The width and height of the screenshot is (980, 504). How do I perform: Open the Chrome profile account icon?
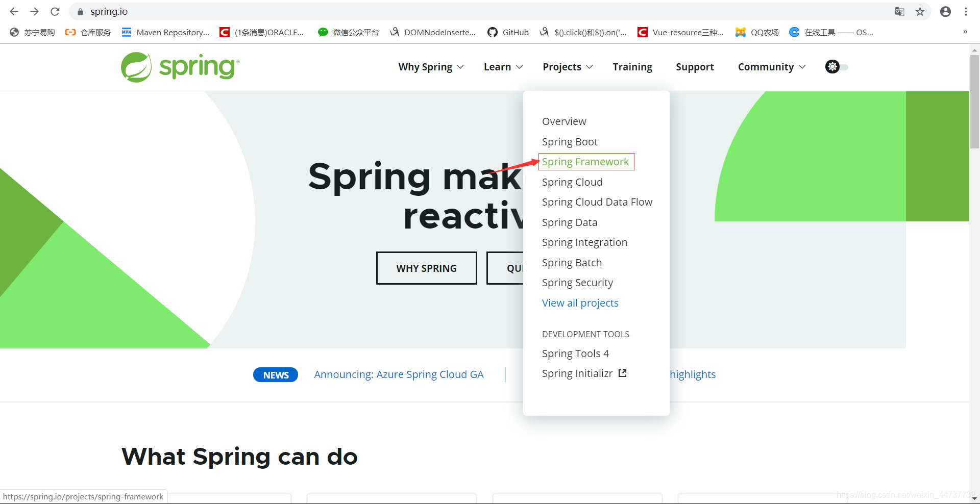point(945,12)
